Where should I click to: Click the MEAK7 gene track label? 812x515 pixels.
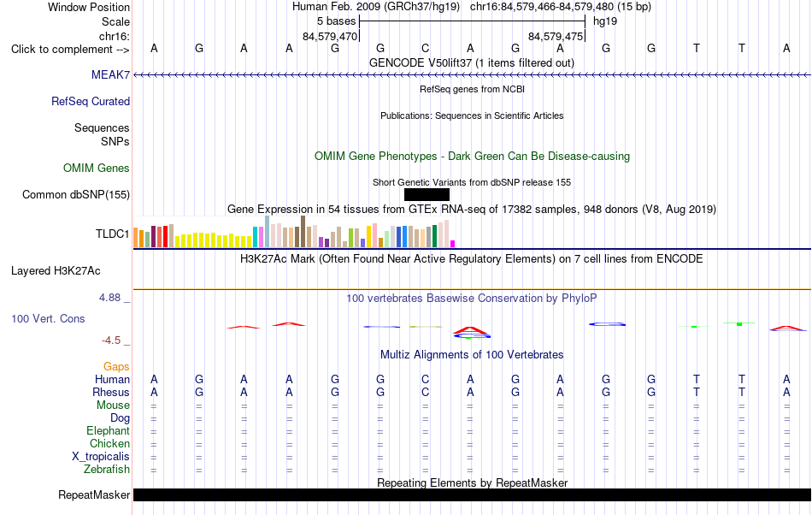(110, 74)
